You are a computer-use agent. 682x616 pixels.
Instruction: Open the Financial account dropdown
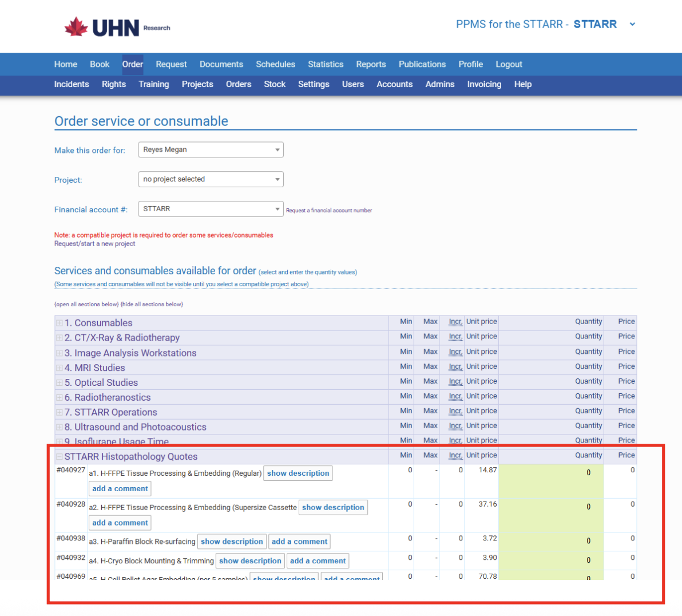(x=211, y=209)
